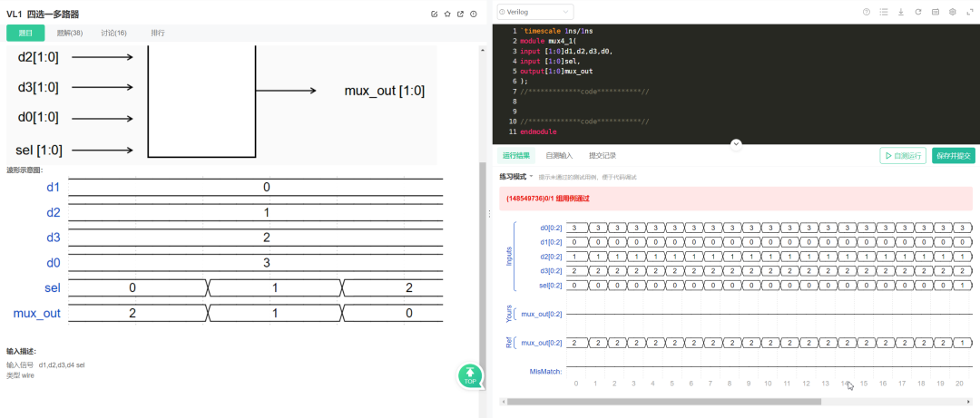Click the '波形示意图:' heading

[25, 170]
